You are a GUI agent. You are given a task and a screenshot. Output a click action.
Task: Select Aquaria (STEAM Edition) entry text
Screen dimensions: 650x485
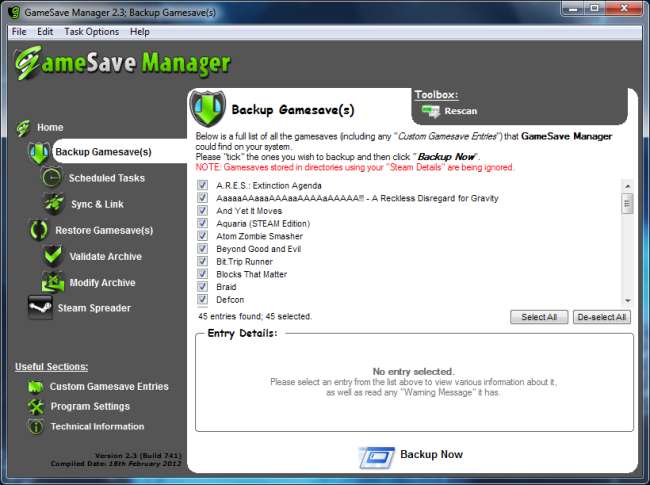click(263, 223)
